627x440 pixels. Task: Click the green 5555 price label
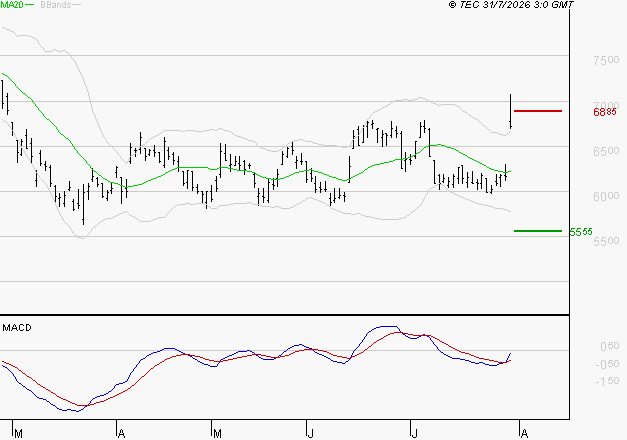[x=581, y=232]
